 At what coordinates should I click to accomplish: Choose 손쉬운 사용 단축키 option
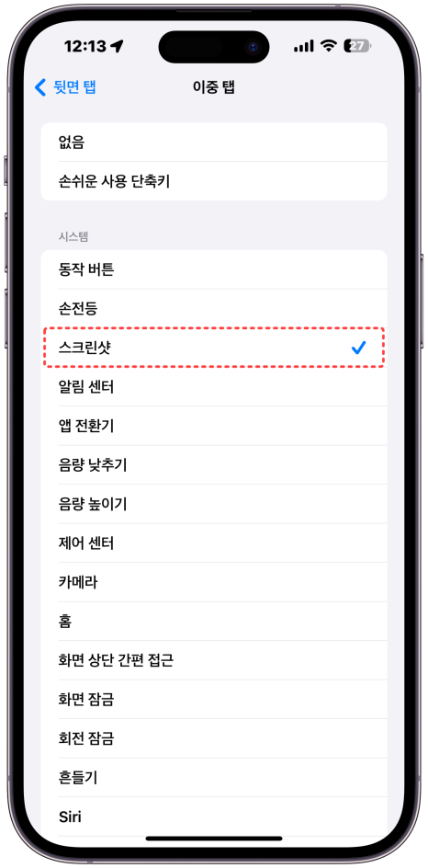click(x=214, y=181)
